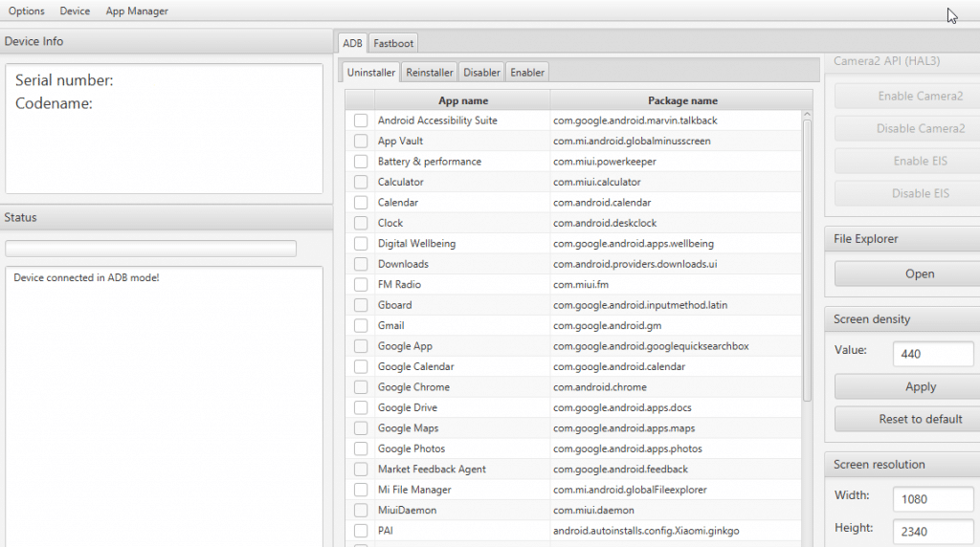Mark the Gmail checkbox for uninstall
Screen dimensions: 980x547
click(360, 326)
